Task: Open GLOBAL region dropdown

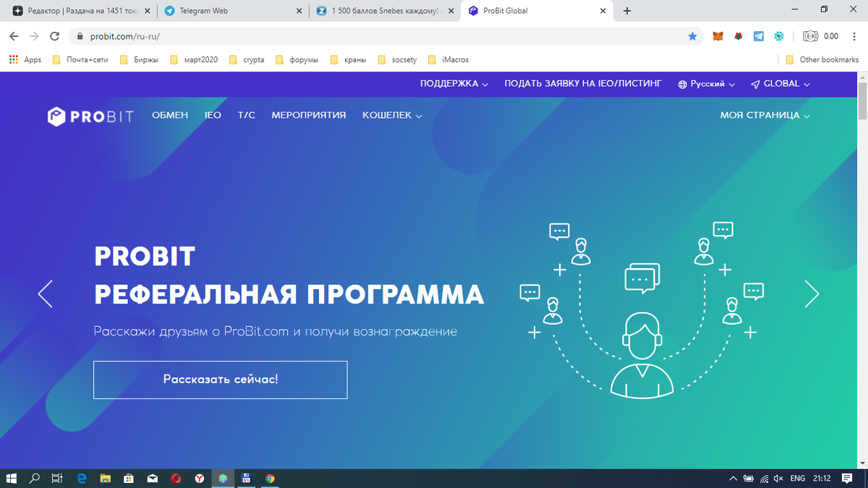Action: pyautogui.click(x=780, y=84)
